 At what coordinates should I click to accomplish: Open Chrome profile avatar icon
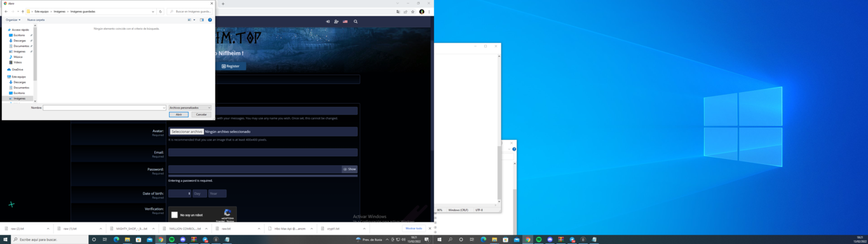(x=421, y=11)
